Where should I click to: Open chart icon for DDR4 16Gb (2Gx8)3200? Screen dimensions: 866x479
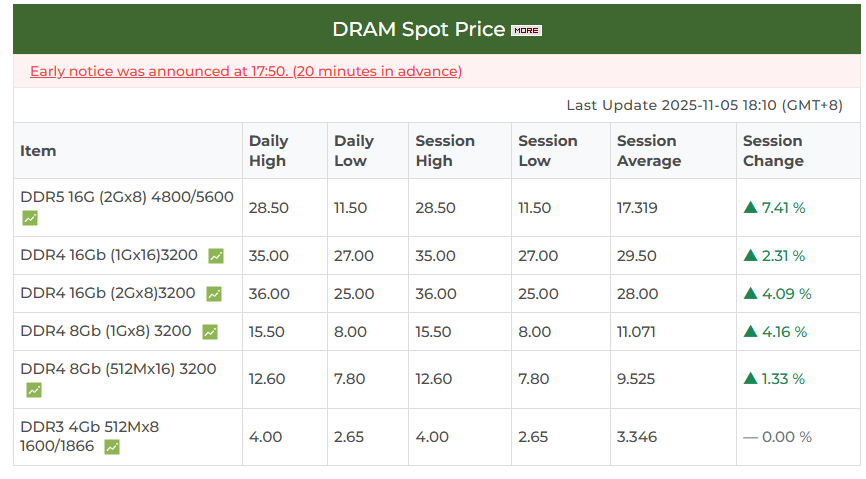[214, 294]
